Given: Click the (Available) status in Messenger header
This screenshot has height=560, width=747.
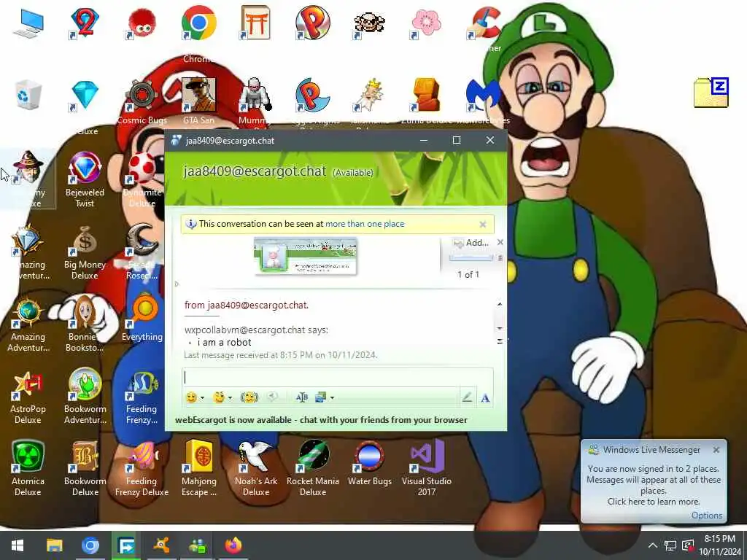Looking at the screenshot, I should pyautogui.click(x=352, y=173).
